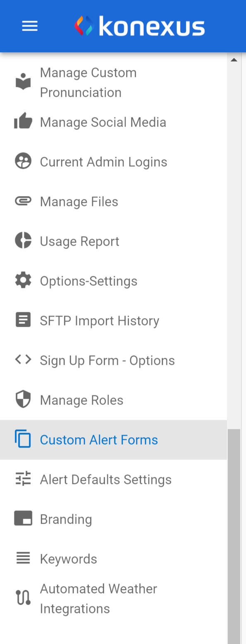Click the SFTP Import History document icon
The width and height of the screenshot is (246, 644).
tap(23, 320)
